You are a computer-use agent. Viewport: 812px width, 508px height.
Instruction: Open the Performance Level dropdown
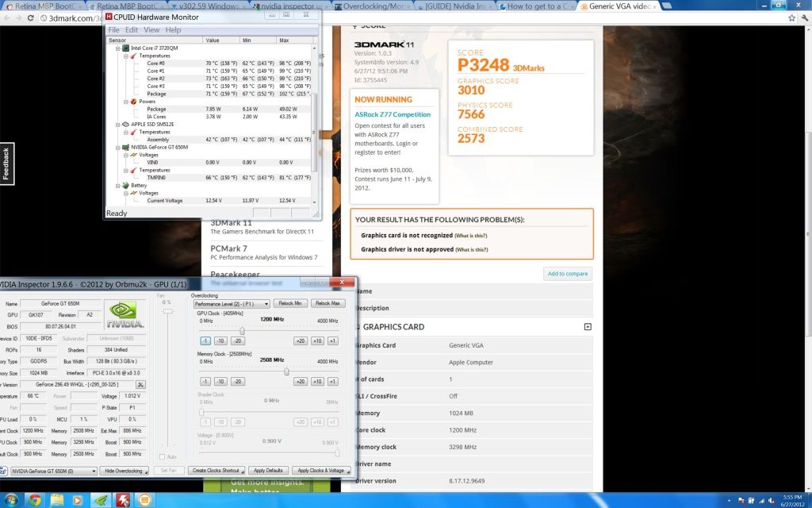[232, 304]
